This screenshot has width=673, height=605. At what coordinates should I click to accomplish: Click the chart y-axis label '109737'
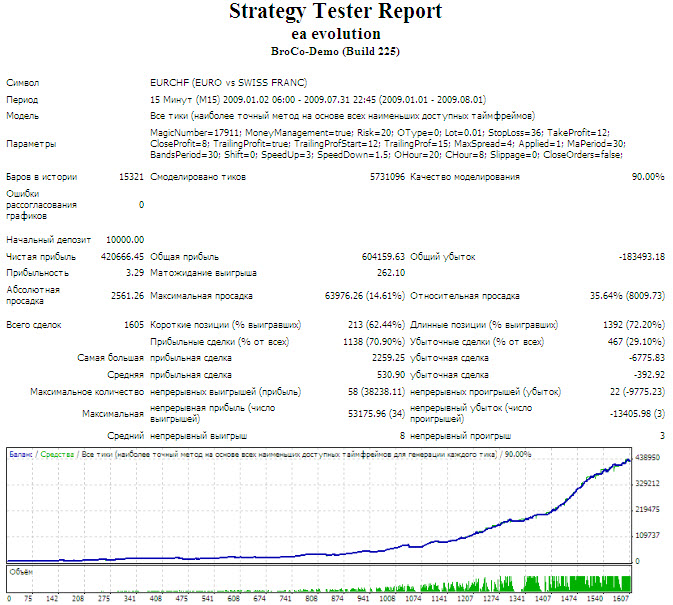click(x=647, y=535)
